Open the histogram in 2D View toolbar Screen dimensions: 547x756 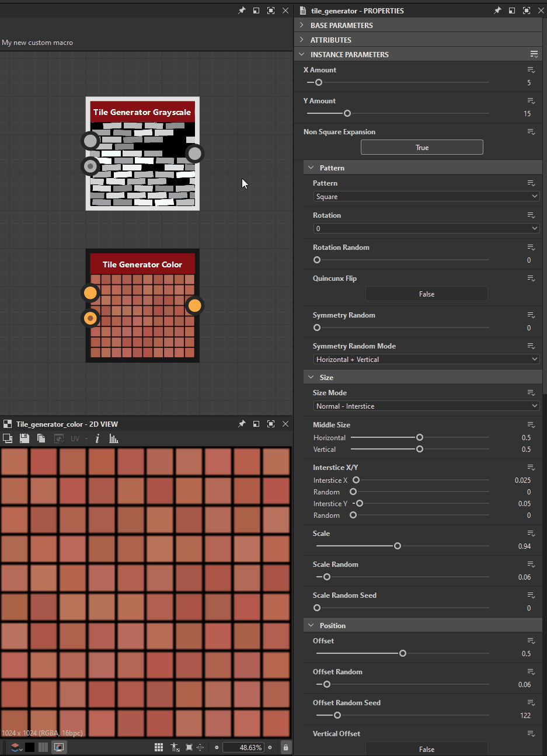point(114,438)
